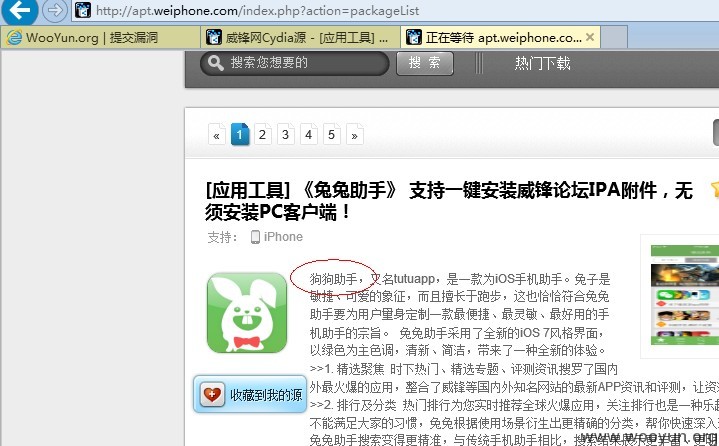
Task: Click the WooYun tab IE favicon
Action: coord(14,37)
